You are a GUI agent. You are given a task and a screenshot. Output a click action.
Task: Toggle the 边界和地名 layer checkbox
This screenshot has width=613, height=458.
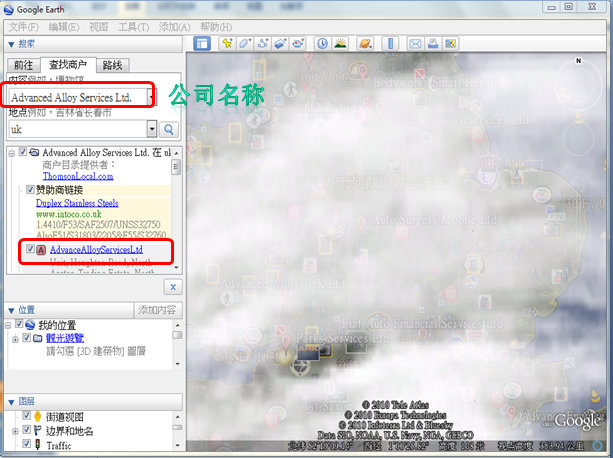pos(26,430)
